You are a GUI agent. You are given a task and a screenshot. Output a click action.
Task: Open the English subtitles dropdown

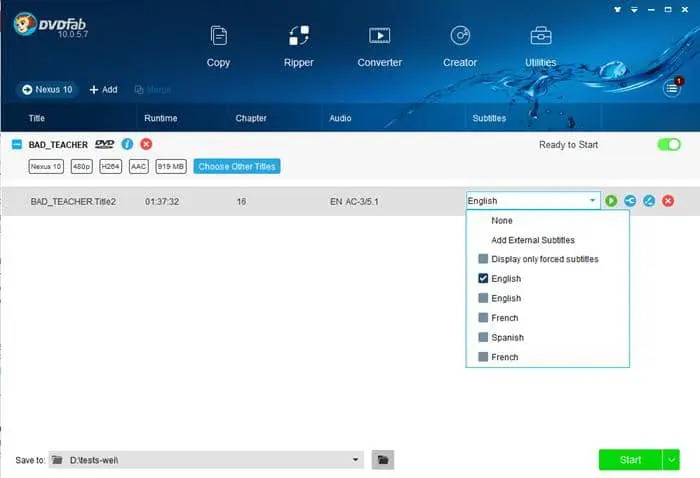(x=533, y=201)
